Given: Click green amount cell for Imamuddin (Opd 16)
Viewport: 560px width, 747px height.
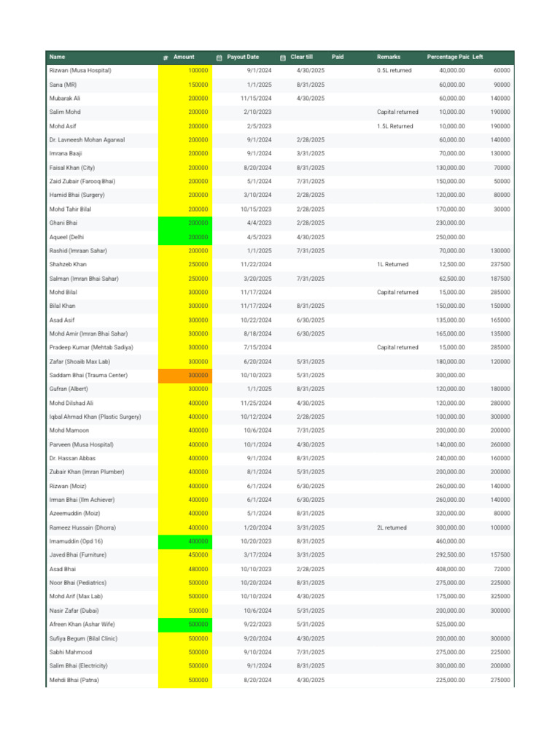Looking at the screenshot, I should click(x=185, y=542).
